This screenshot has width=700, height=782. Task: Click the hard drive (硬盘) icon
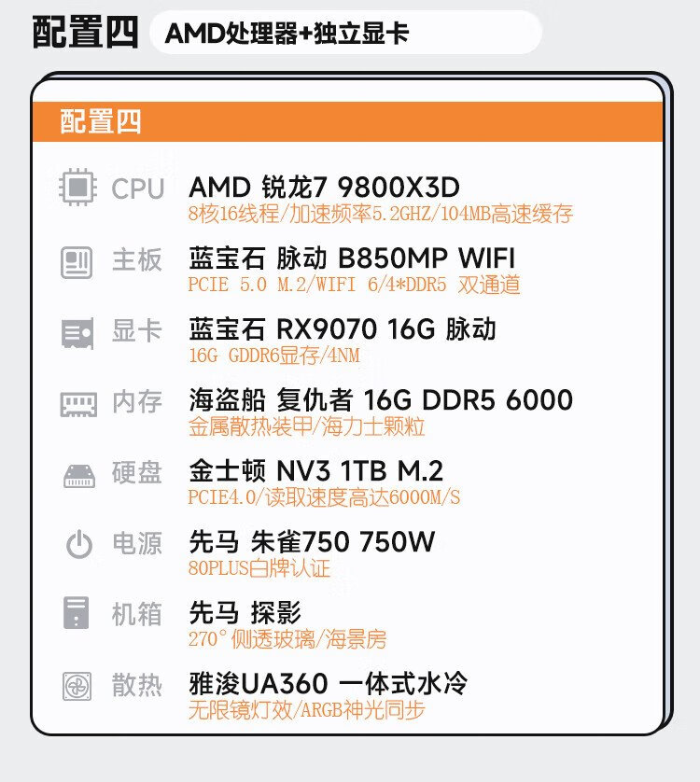77,474
